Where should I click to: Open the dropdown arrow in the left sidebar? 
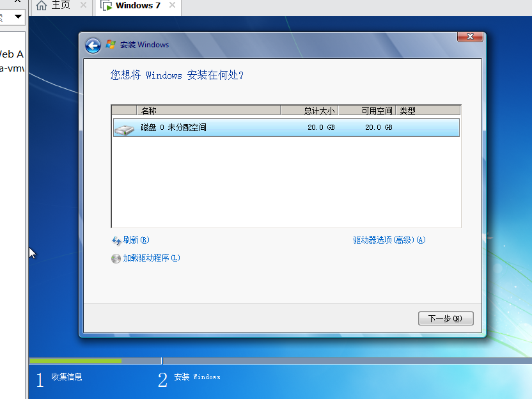[x=18, y=18]
